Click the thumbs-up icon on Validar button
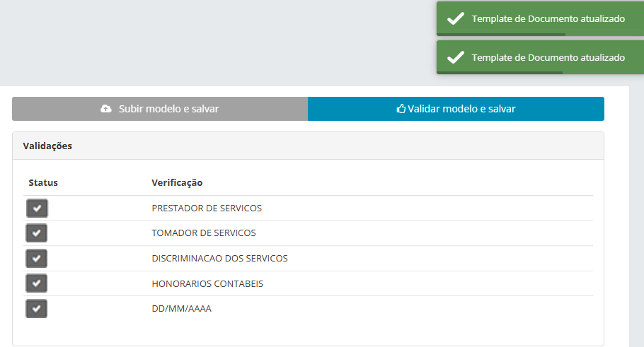Viewport: 644px width, 347px height. pos(401,109)
